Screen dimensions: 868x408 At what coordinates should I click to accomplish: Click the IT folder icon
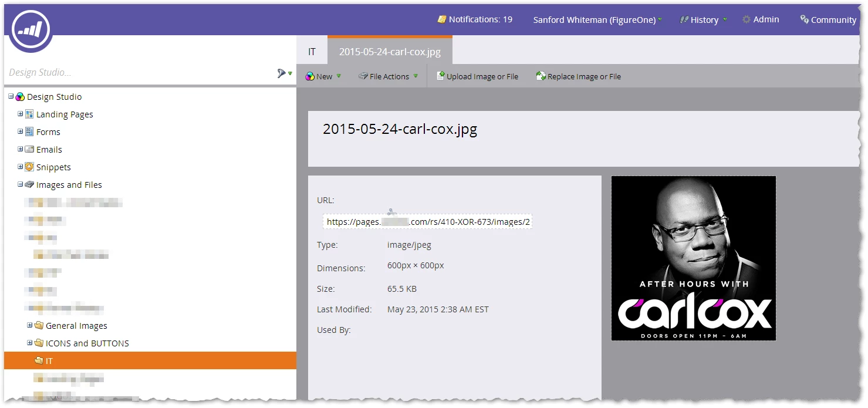(39, 360)
